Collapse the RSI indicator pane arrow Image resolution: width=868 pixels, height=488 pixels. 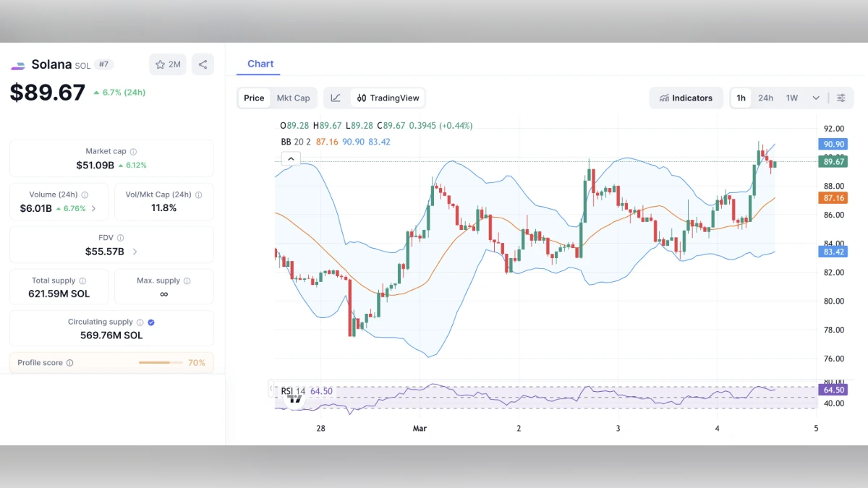coord(273,389)
